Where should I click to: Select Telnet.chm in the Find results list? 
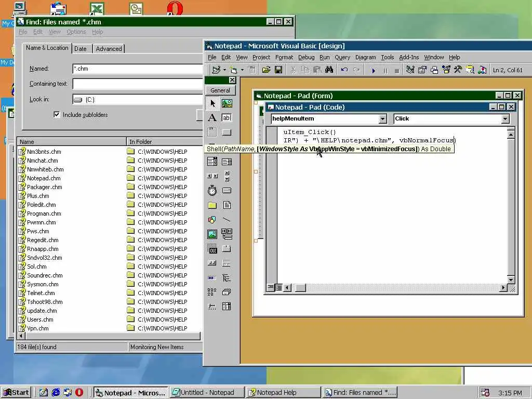[41, 293]
